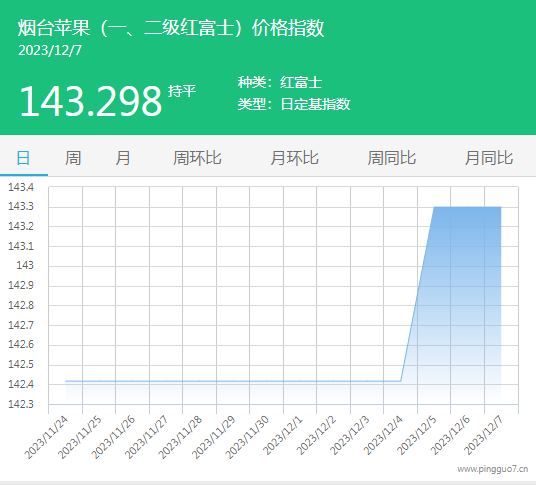Click the 2023/12/1 x-axis date label

(283, 436)
